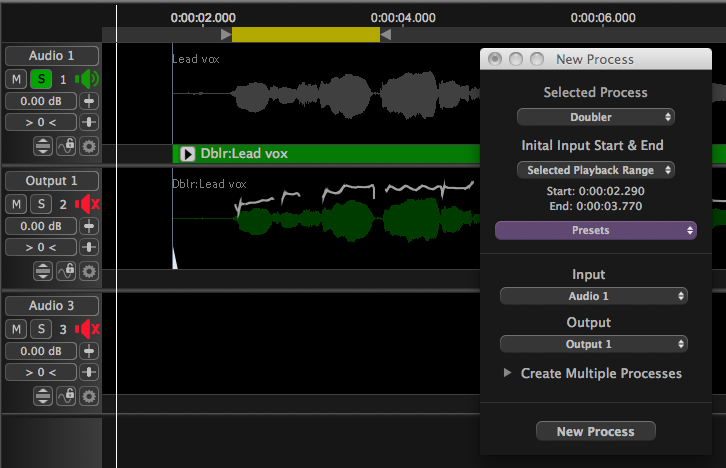Click the track height icon on Audio 3

click(x=43, y=396)
